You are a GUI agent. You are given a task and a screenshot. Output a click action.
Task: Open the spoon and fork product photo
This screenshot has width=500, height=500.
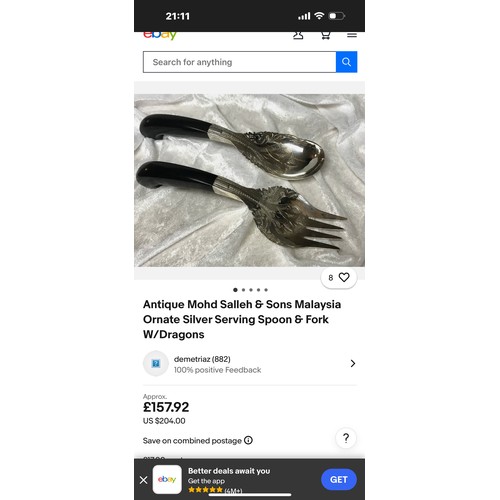(249, 180)
